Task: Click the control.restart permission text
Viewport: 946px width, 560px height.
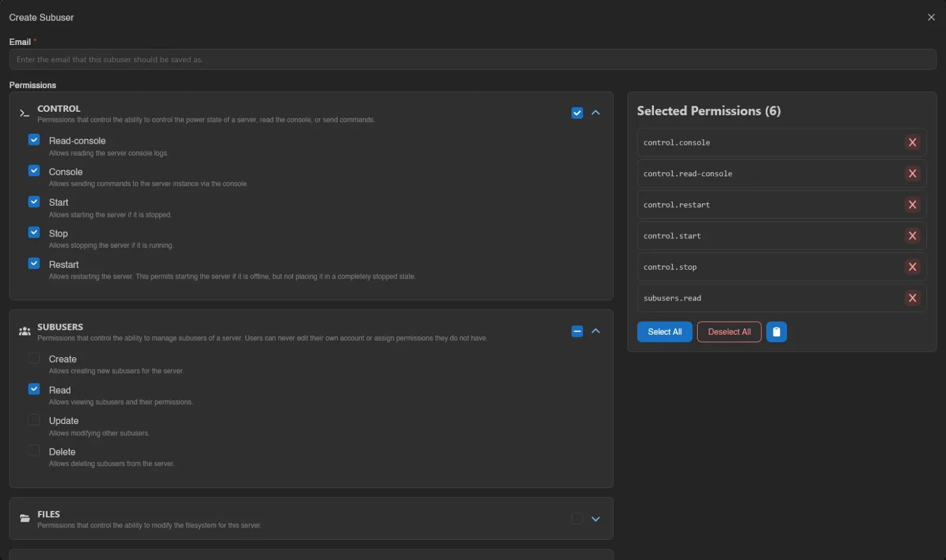Action: click(676, 205)
